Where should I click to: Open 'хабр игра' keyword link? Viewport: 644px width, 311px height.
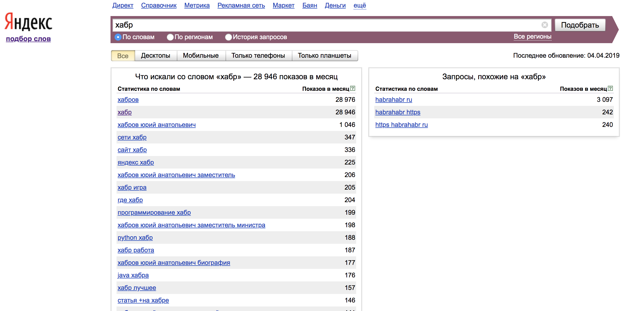point(132,187)
